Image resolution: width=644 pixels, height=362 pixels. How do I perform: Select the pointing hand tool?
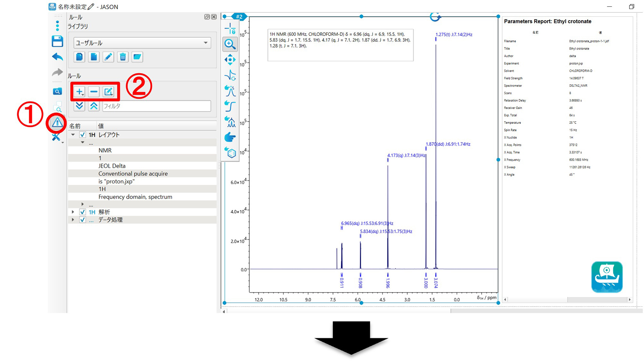coord(230,137)
